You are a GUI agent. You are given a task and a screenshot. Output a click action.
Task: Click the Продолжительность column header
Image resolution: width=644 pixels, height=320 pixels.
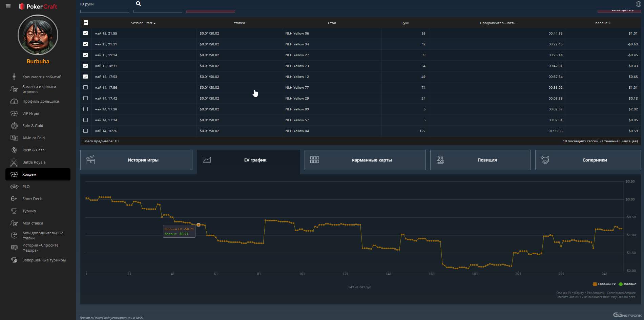pos(497,23)
